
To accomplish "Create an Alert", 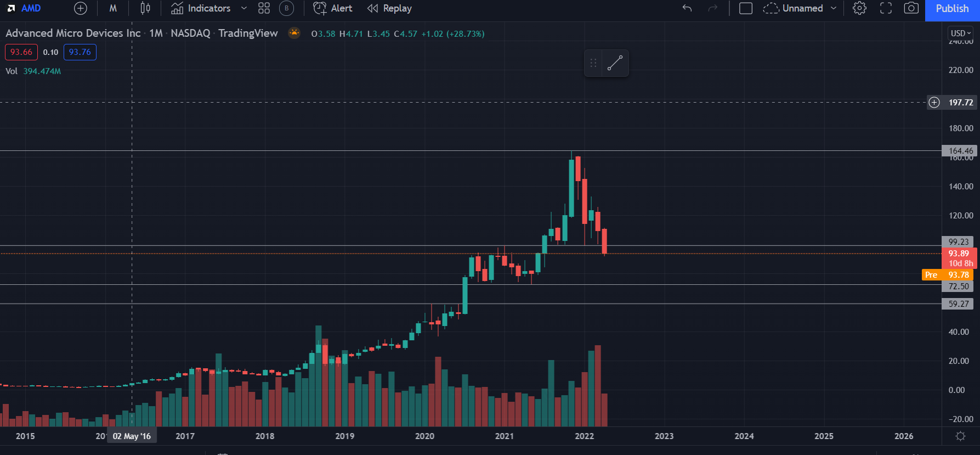I will tap(332, 8).
